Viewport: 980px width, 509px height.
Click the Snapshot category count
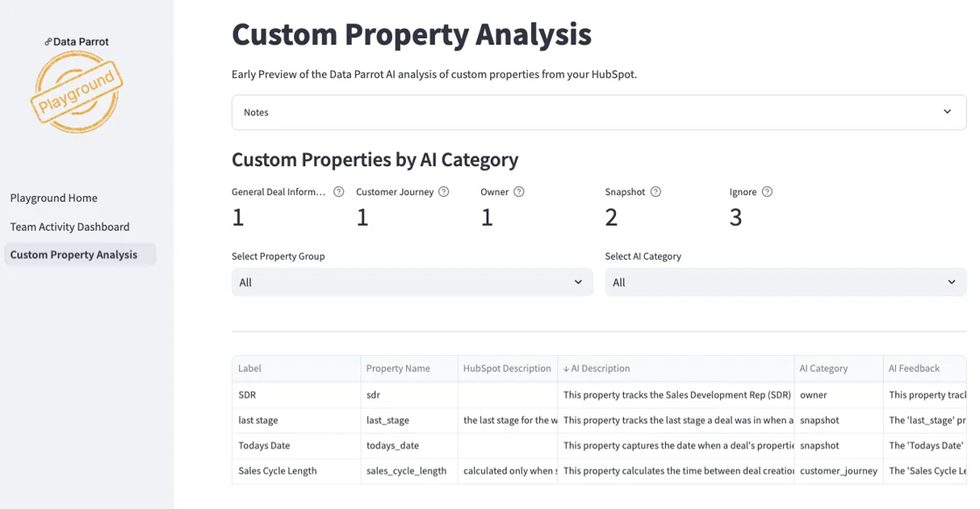pyautogui.click(x=612, y=216)
